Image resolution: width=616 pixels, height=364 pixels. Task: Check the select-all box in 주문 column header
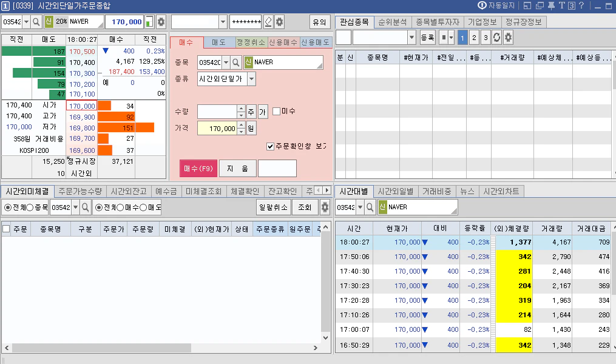[6, 229]
